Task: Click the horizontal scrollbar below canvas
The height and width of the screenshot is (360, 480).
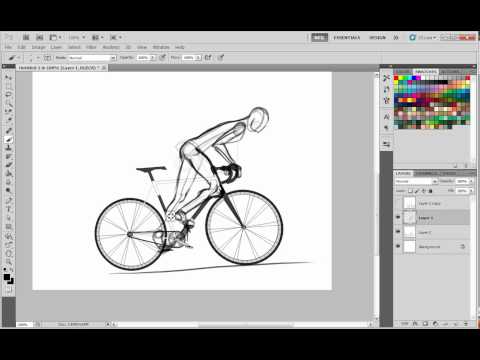Action: coord(245,324)
